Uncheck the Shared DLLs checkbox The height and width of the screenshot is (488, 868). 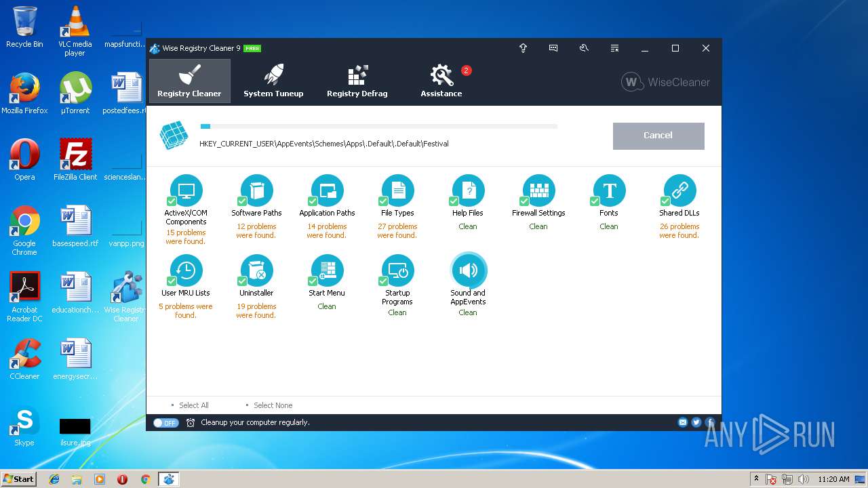665,201
